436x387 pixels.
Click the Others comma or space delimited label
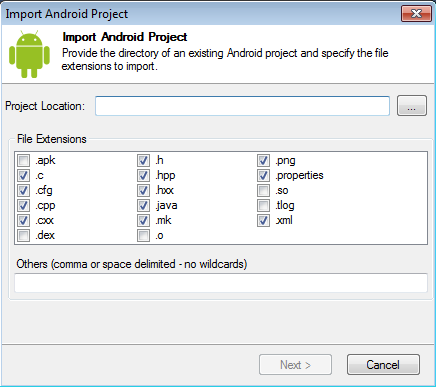(132, 264)
